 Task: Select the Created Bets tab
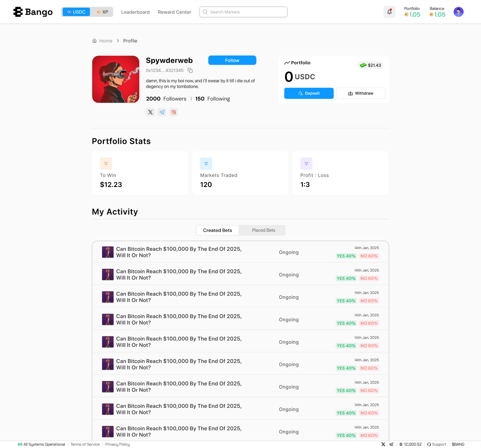point(217,230)
